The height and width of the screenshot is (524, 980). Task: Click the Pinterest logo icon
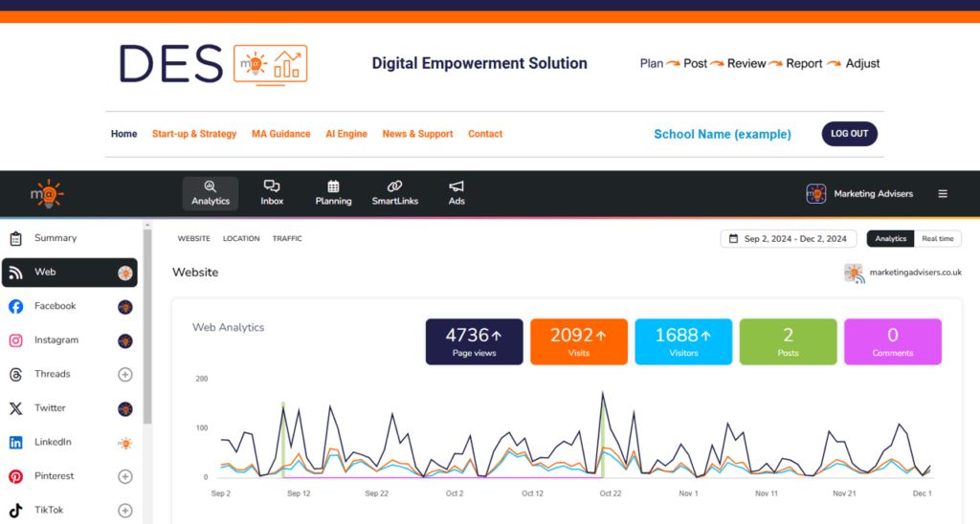15,476
